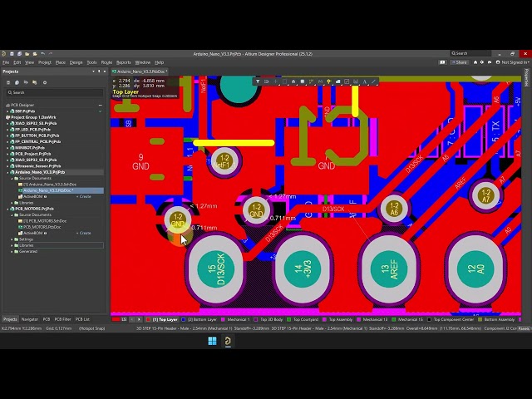
Task: Click the Top Layer red color swatch
Action: click(148, 319)
